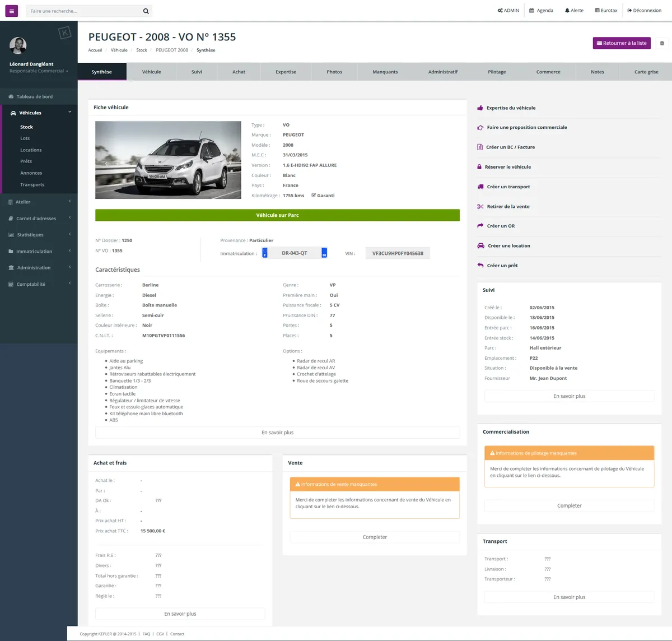Click the Expertise du véhicule thumbs-up icon
The image size is (672, 641).
(x=480, y=108)
